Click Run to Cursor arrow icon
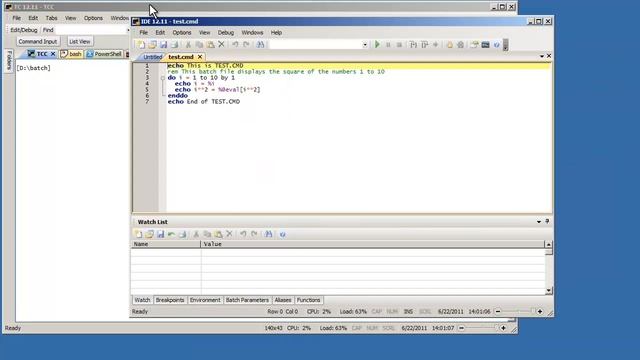Image resolution: width=640 pixels, height=360 pixels. 436,44
